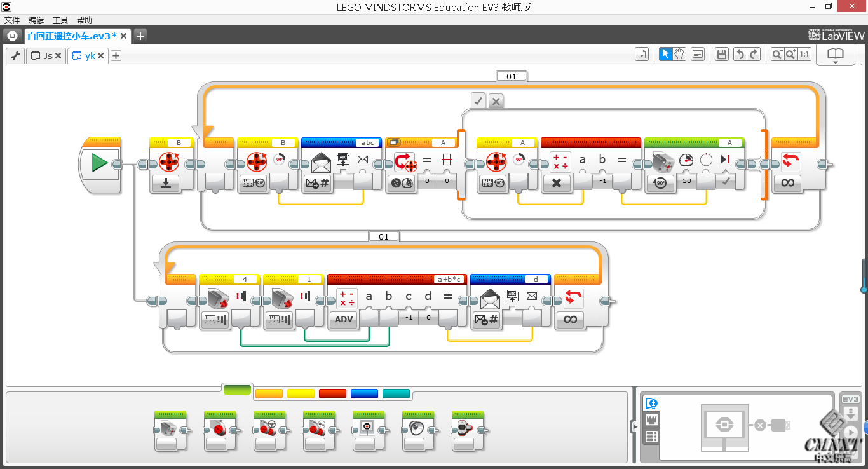Screen dimensions: 868x469
Task: Open infinity mode selector of upper loop
Action: 787,183
